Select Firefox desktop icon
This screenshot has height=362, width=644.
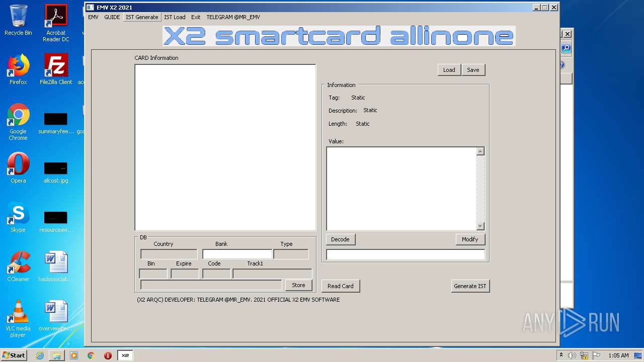click(x=18, y=69)
